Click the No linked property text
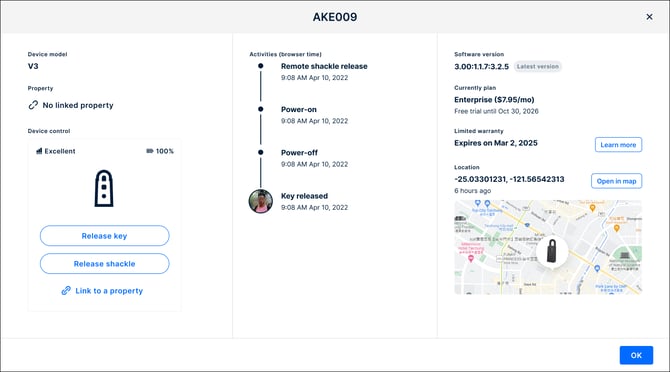 tap(78, 105)
